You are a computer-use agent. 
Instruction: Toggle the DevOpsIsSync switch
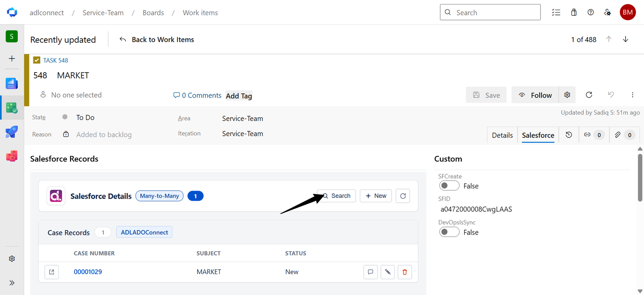[449, 232]
